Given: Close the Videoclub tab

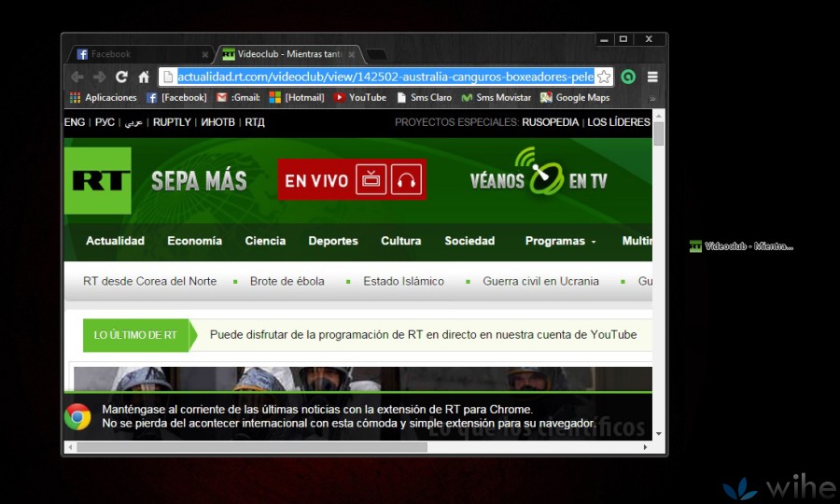Looking at the screenshot, I should point(352,55).
